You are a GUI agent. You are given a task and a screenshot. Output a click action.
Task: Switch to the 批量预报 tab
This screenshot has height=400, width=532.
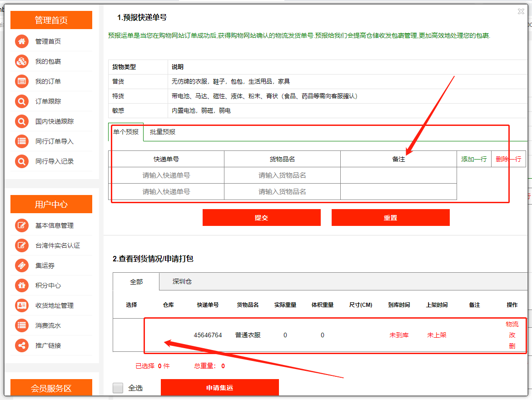(x=163, y=132)
